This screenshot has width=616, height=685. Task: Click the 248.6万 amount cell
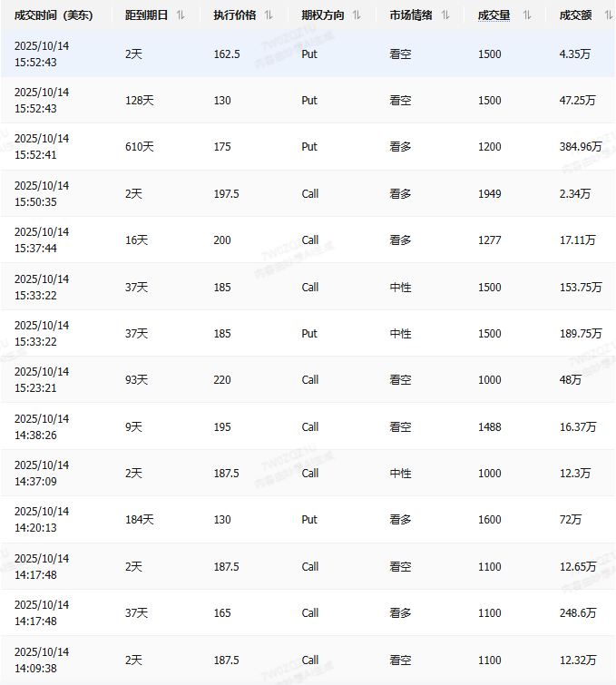coord(578,613)
